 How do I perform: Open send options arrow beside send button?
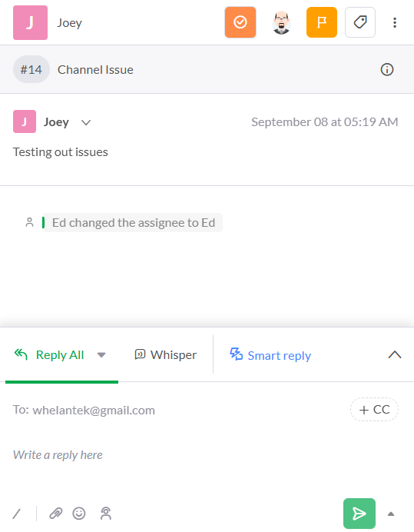pos(391,514)
